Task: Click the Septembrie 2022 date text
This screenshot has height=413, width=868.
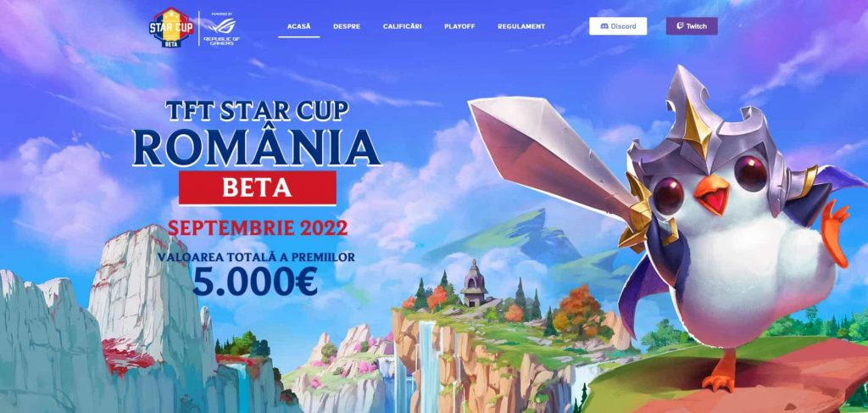Action: tap(258, 227)
